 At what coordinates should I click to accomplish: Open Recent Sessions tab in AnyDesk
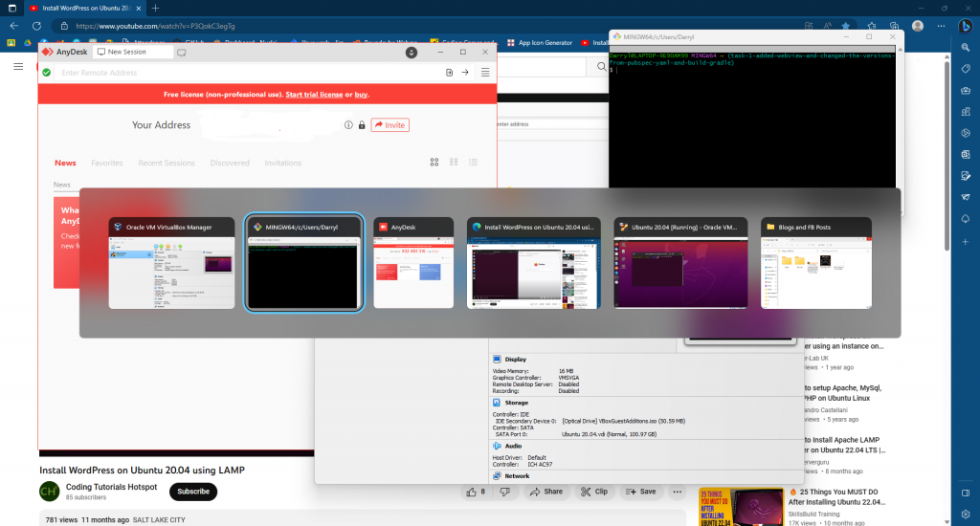[x=167, y=163]
